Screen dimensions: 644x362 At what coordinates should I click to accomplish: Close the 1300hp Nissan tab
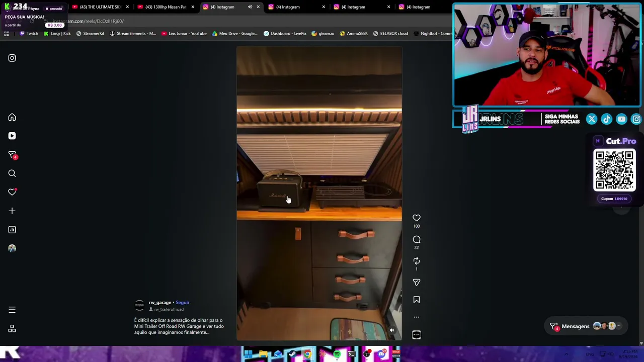[193, 7]
